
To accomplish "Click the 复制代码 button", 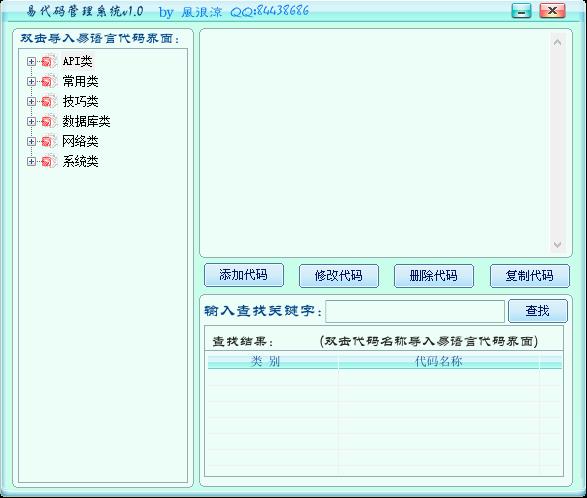I will [530, 276].
